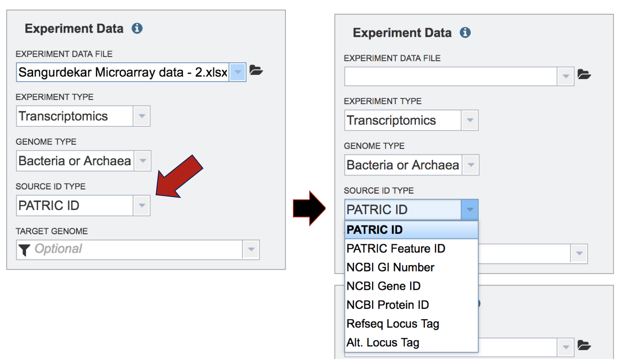Screen dimensions: 621x364
Task: Collapse the open Source ID Type dropdown list
Action: [470, 210]
